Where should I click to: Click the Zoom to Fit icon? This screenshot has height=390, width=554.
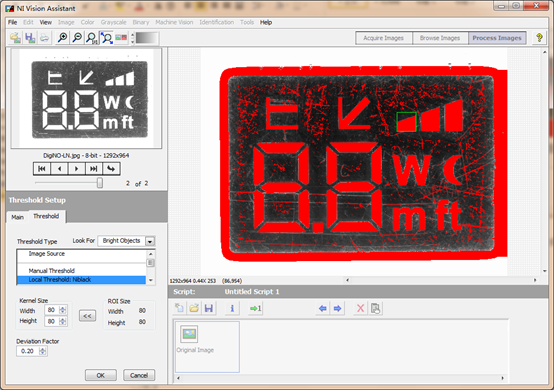click(x=106, y=37)
